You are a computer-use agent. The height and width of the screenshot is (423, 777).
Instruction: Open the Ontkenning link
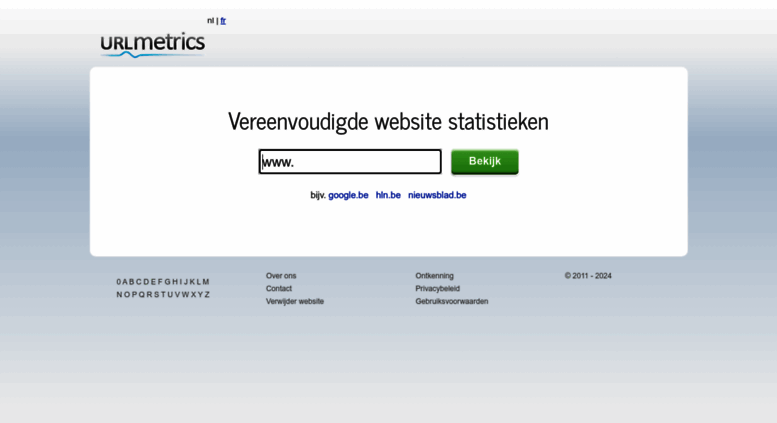pyautogui.click(x=435, y=276)
